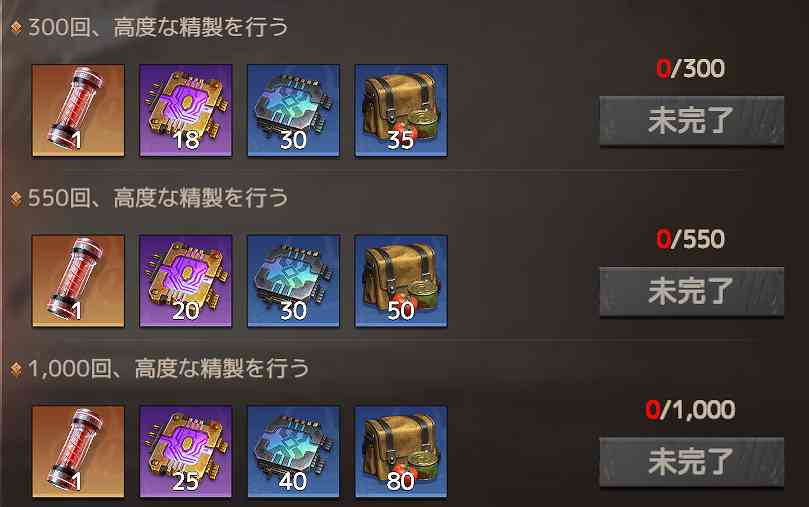Image resolution: width=809 pixels, height=507 pixels.
Task: Tap supply bag reward showing 80
Action: coord(401,452)
